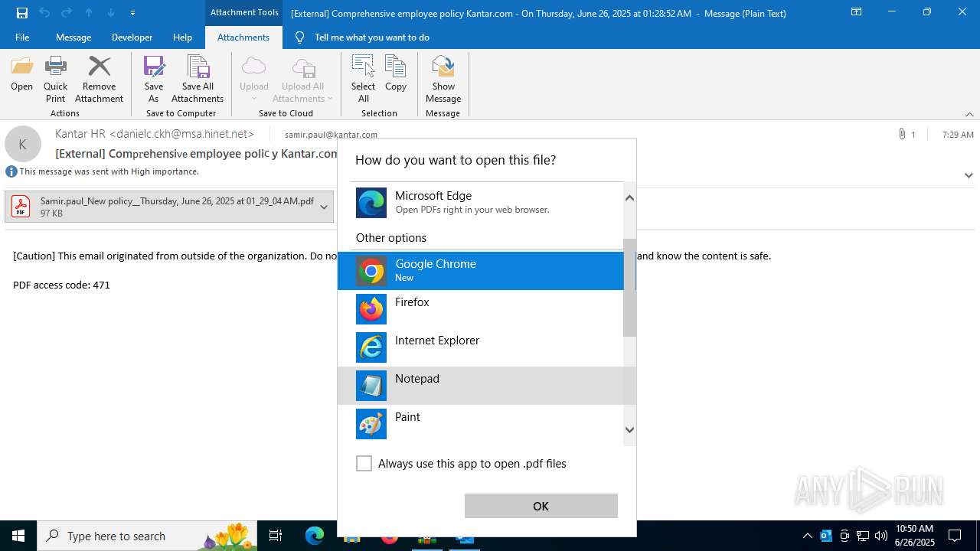
Task: Click the app list scroll down arrow
Action: [x=629, y=430]
